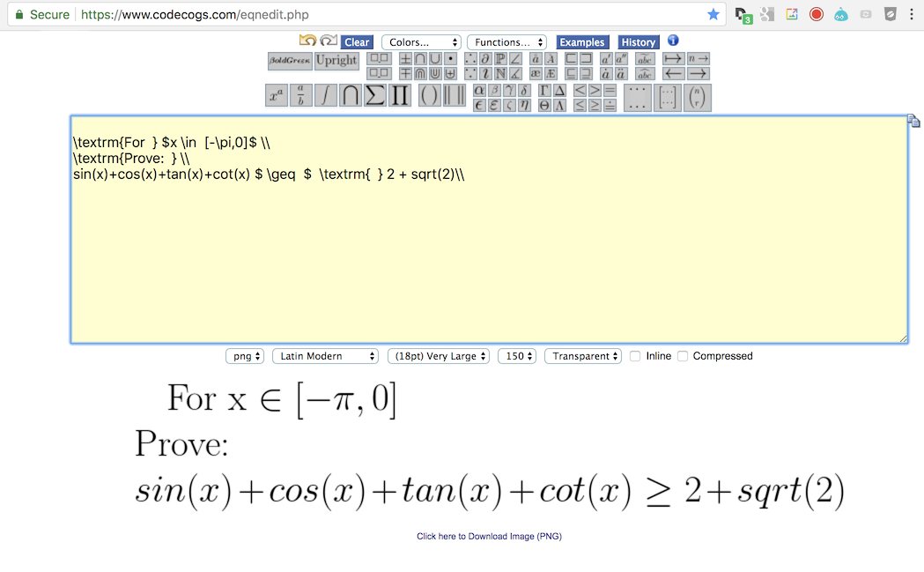The width and height of the screenshot is (924, 572).
Task: Enable the Inline checkbox
Action: (x=635, y=356)
